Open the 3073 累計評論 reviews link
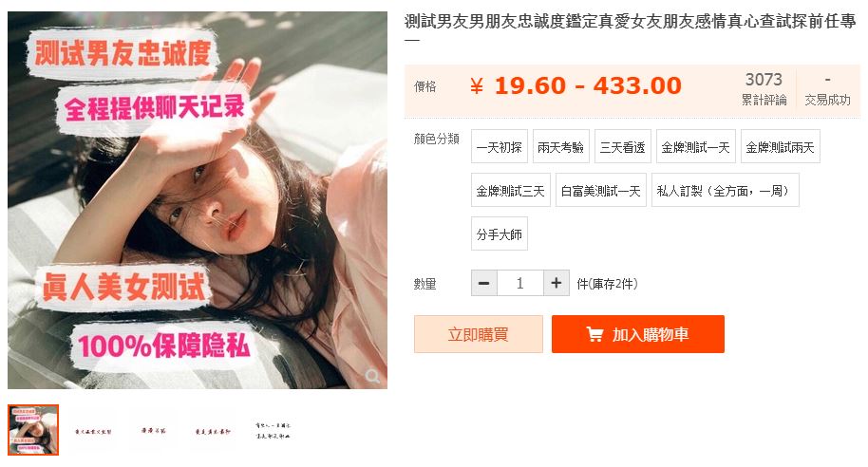Screen dimensions: 868x467 pos(764,88)
